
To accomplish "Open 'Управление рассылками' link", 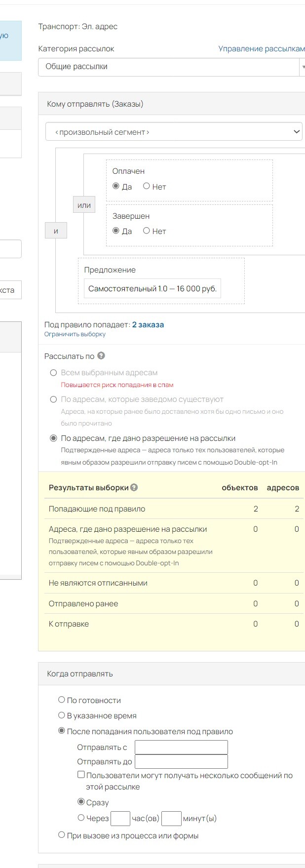I will [x=262, y=49].
